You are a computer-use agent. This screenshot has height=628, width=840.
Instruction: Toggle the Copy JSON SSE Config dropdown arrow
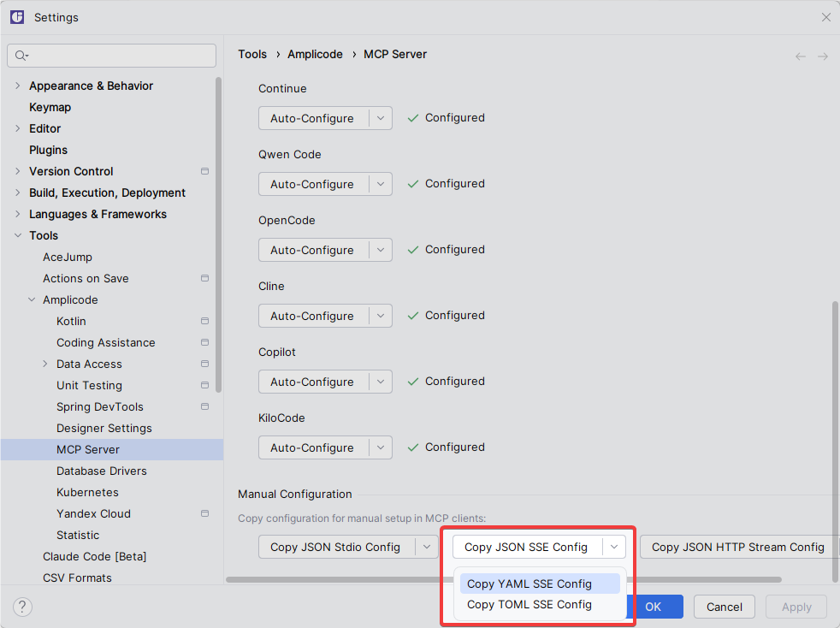pos(614,547)
